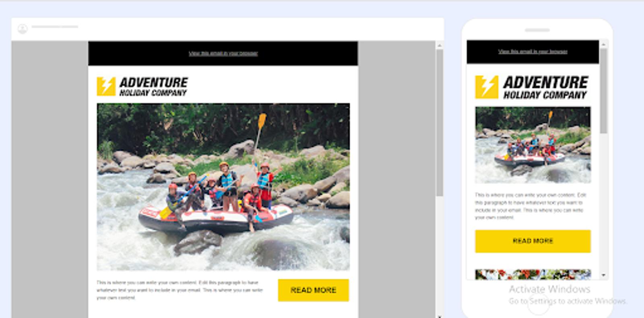Click the flower image strip in mobile preview

coord(533,274)
